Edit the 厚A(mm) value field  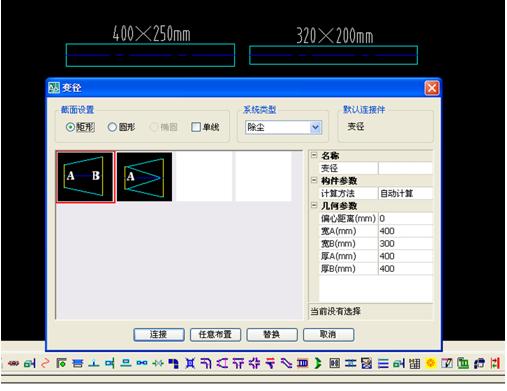405,256
